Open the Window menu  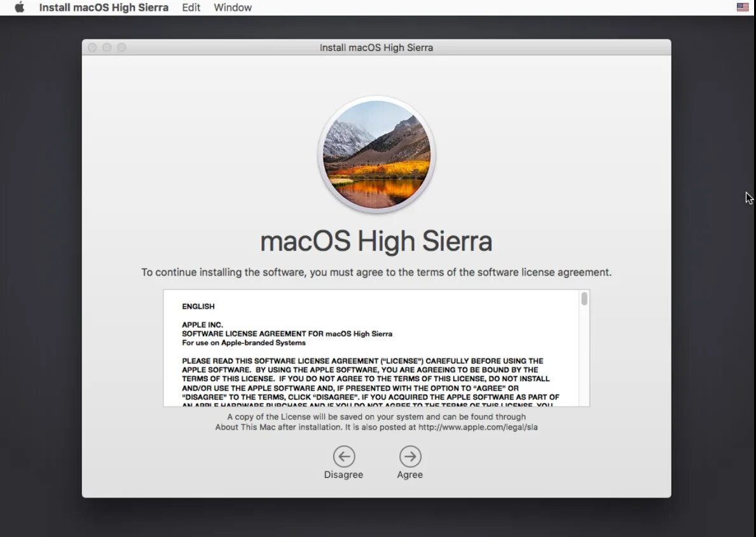[232, 8]
